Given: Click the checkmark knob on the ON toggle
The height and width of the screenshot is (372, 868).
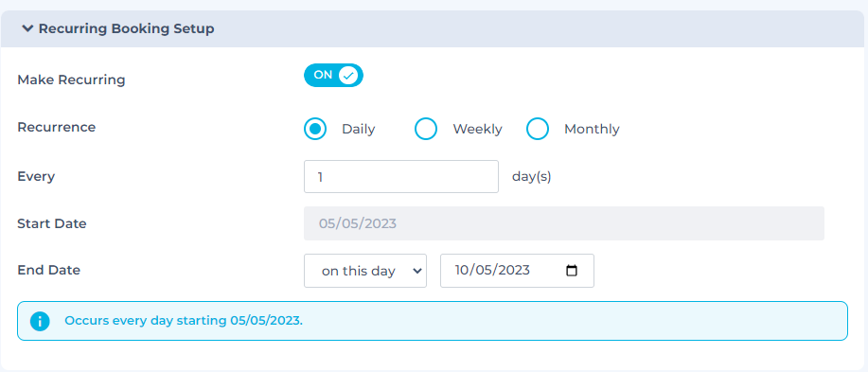Looking at the screenshot, I should pyautogui.click(x=348, y=76).
